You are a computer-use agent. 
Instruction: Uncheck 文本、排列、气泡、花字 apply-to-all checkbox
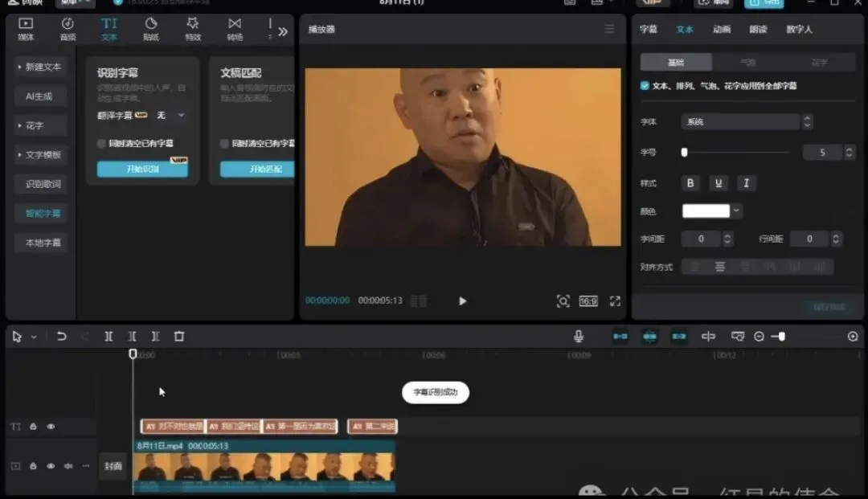pyautogui.click(x=645, y=86)
